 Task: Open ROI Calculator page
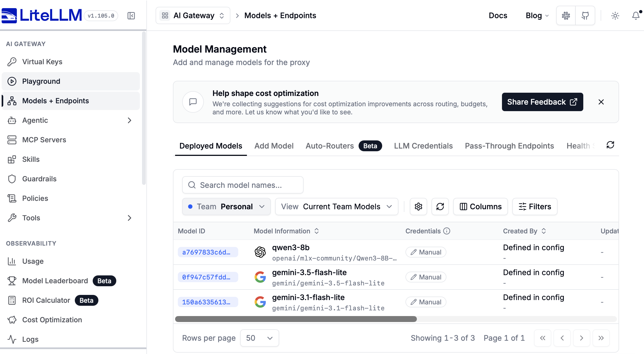(x=70, y=300)
